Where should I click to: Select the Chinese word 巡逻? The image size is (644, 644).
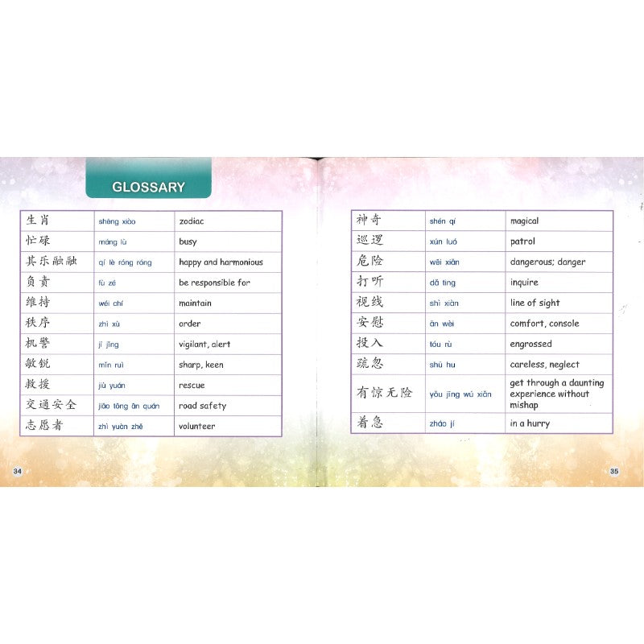coord(369,241)
